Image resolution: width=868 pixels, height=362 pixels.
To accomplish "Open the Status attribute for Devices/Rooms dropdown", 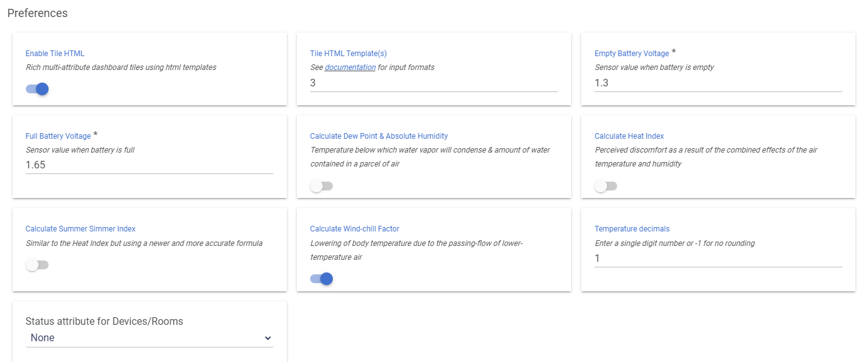I will (x=149, y=338).
